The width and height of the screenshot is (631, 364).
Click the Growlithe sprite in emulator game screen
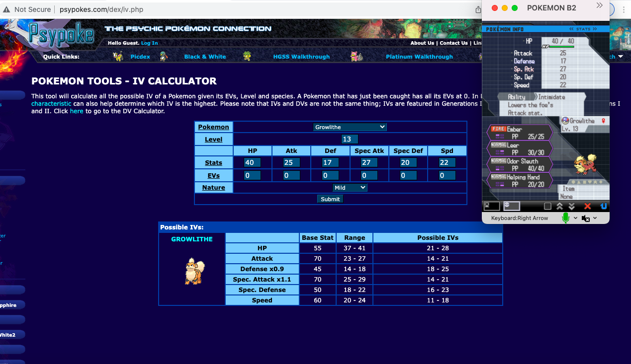click(585, 165)
